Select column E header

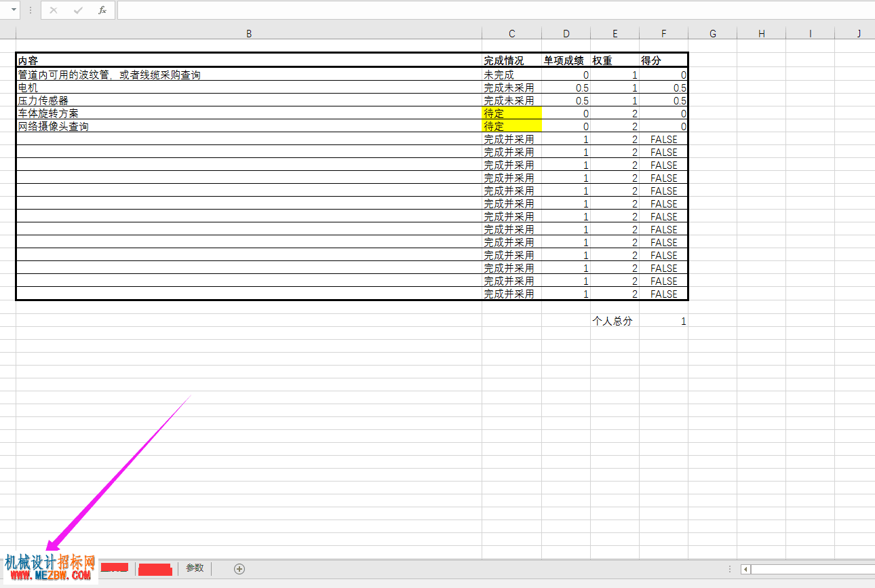pyautogui.click(x=615, y=33)
